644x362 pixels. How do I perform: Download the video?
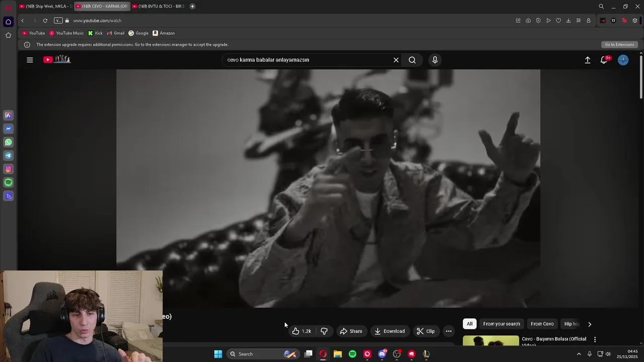coord(389,331)
